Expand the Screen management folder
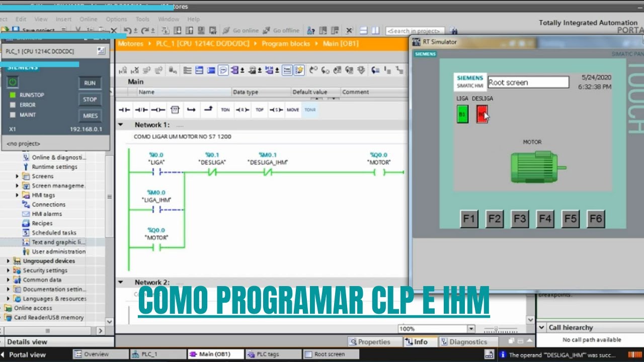Screen dimensions: 644x362 [x=17, y=186]
